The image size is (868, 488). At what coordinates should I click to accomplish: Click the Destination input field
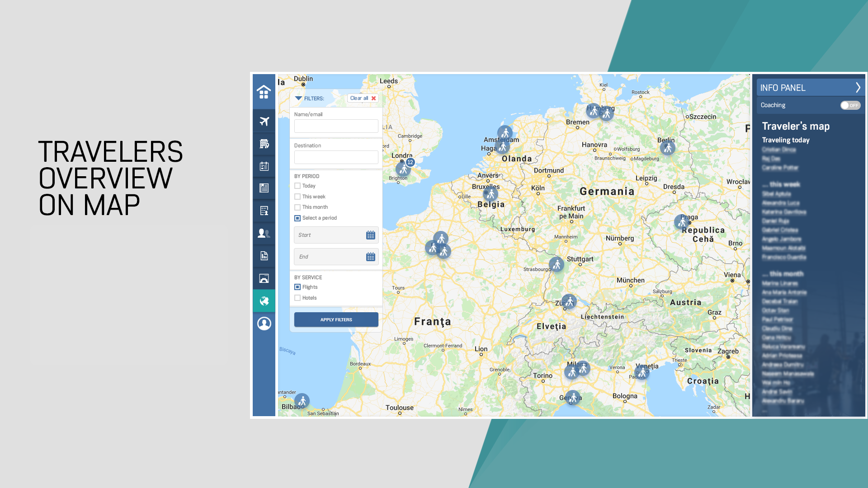(x=336, y=157)
